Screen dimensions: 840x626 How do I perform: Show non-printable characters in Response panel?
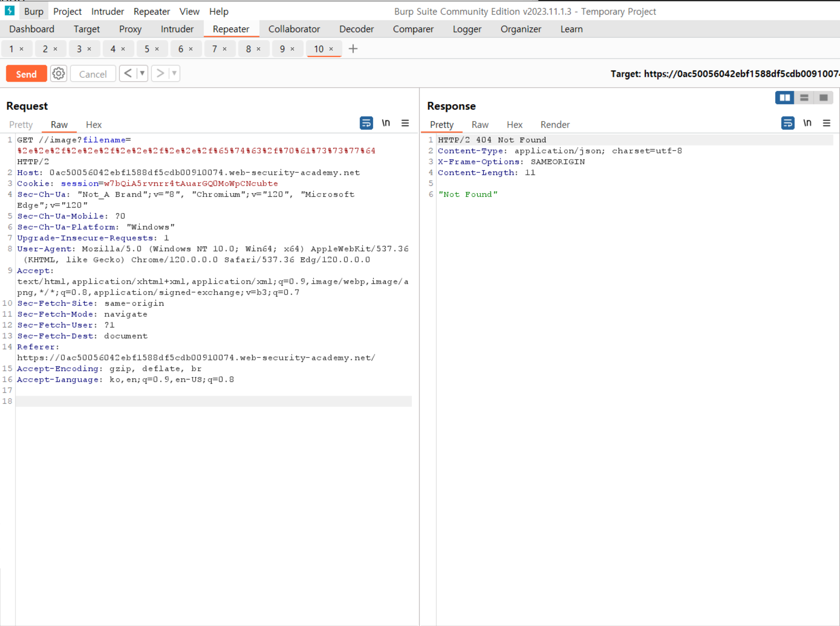(807, 123)
